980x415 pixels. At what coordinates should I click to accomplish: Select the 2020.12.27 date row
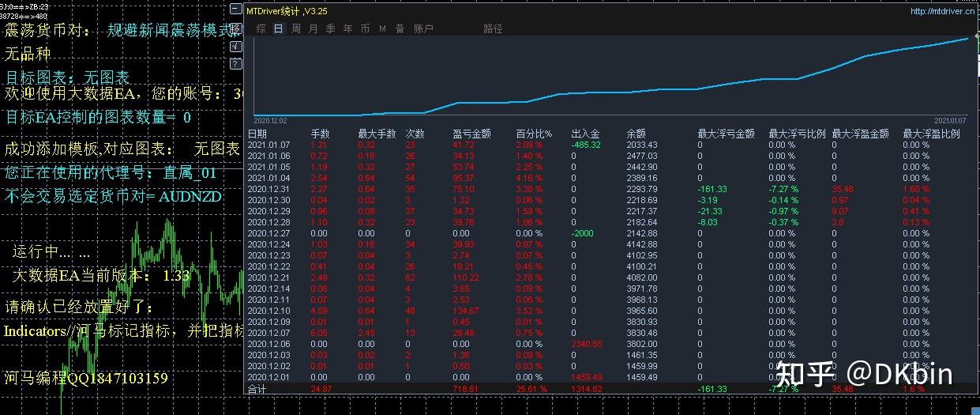point(268,233)
